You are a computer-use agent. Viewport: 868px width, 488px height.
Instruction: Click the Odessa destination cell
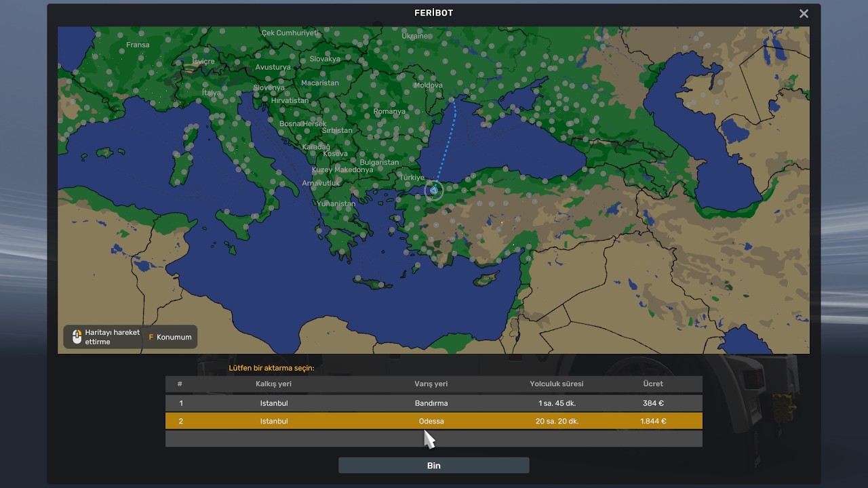(x=431, y=421)
